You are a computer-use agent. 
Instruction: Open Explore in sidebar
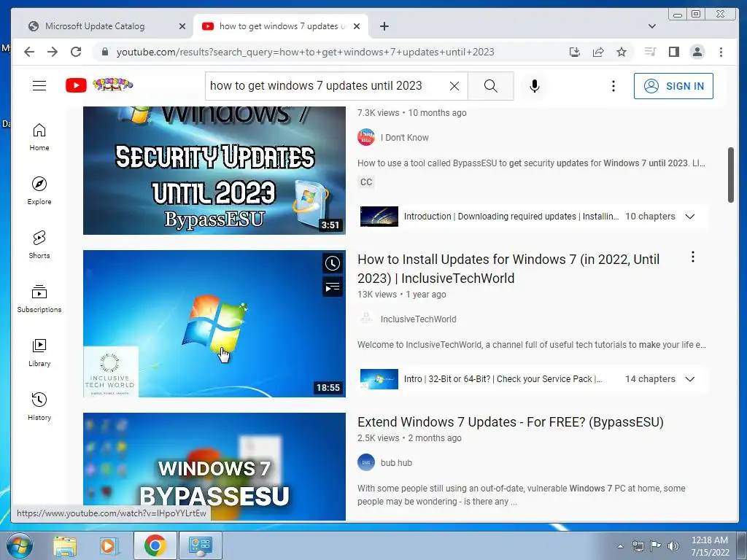pyautogui.click(x=39, y=190)
